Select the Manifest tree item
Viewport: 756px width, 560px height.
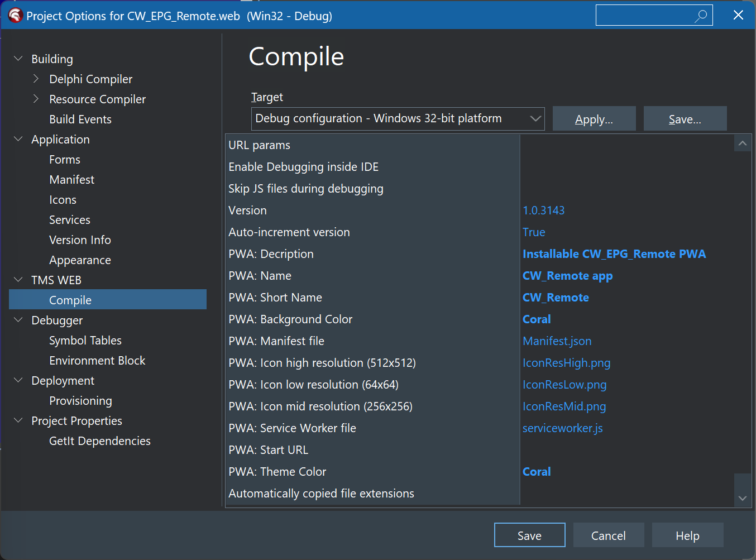click(x=71, y=179)
